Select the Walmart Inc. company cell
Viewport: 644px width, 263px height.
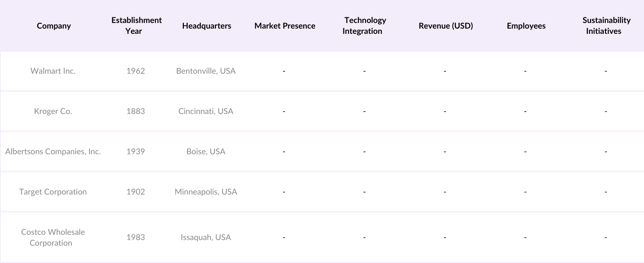coord(53,71)
